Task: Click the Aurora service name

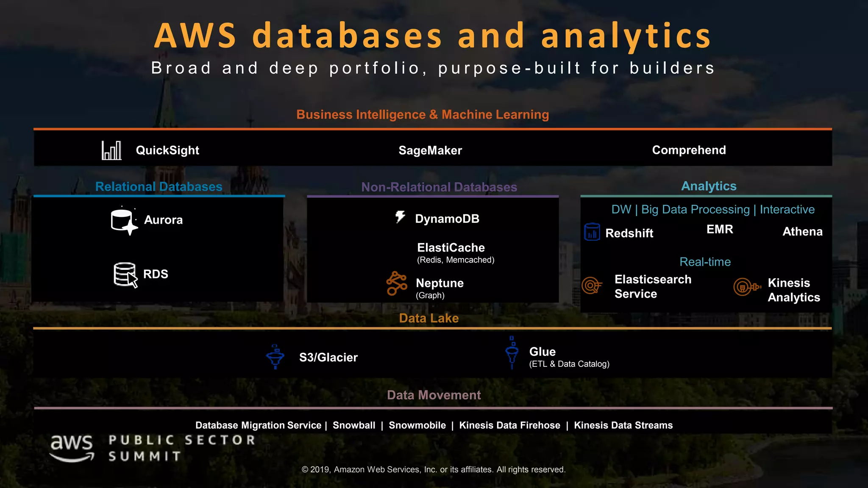Action: pyautogui.click(x=163, y=220)
